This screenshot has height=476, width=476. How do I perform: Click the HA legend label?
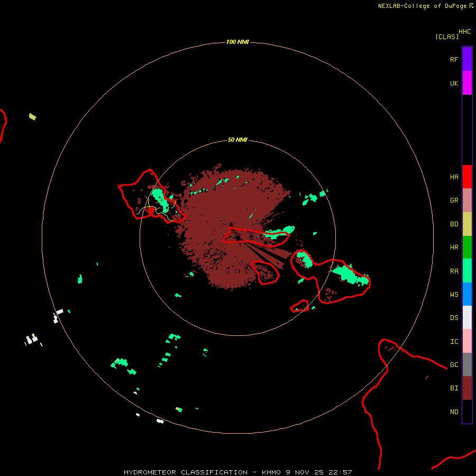click(x=454, y=177)
